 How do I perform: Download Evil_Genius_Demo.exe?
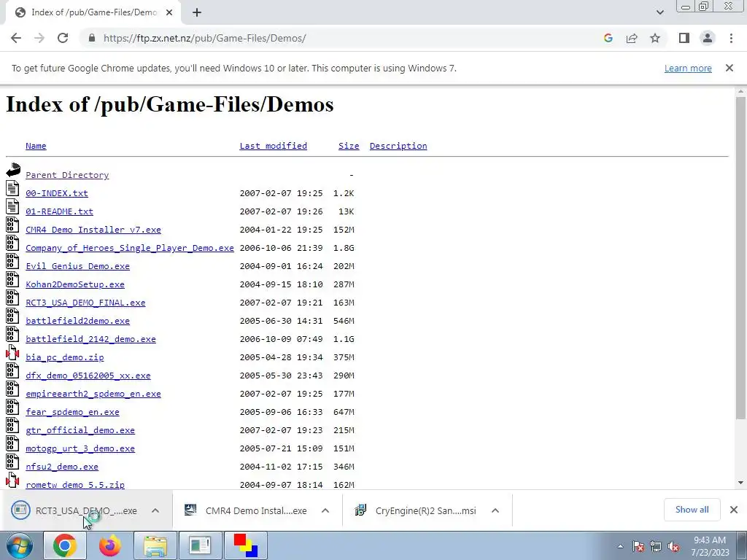[77, 265]
